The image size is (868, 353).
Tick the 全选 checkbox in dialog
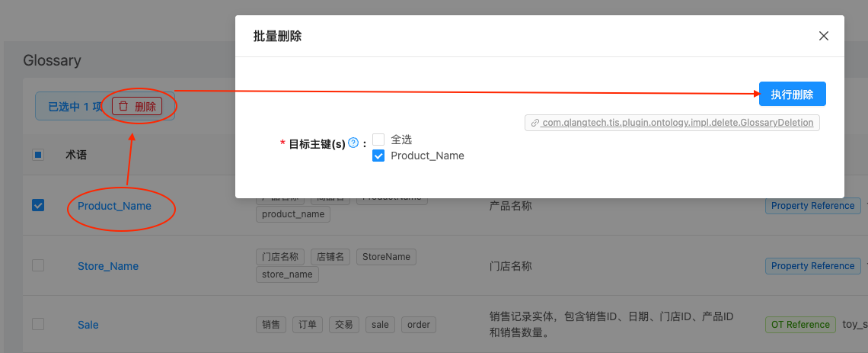tap(378, 140)
